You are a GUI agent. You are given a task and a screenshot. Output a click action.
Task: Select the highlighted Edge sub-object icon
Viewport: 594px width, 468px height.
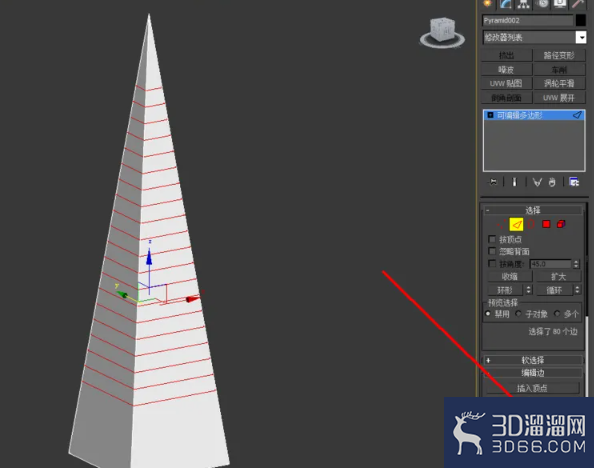coord(516,224)
